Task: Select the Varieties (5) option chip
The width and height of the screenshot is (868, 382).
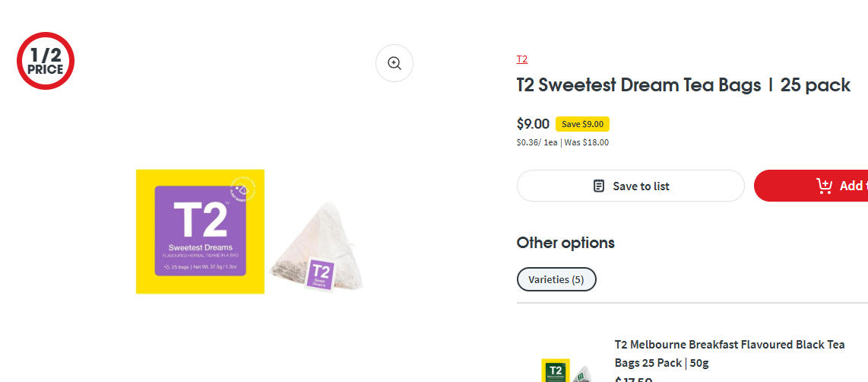Action: [556, 279]
